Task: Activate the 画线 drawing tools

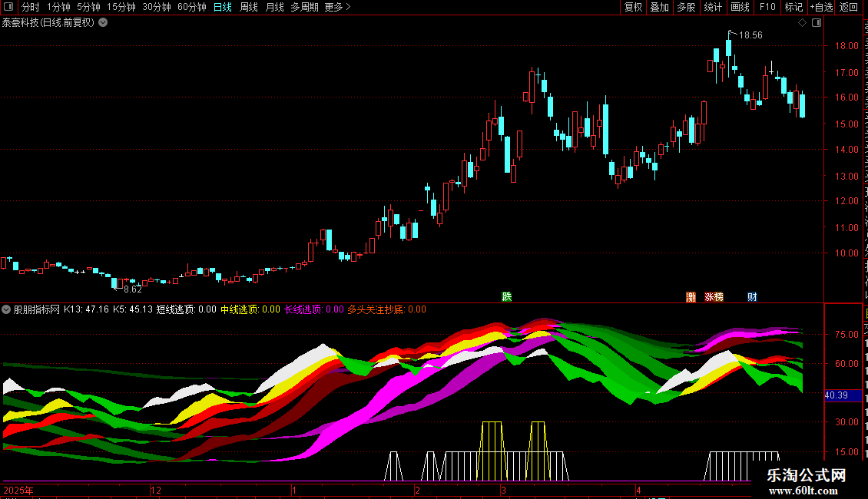Action: coord(740,7)
